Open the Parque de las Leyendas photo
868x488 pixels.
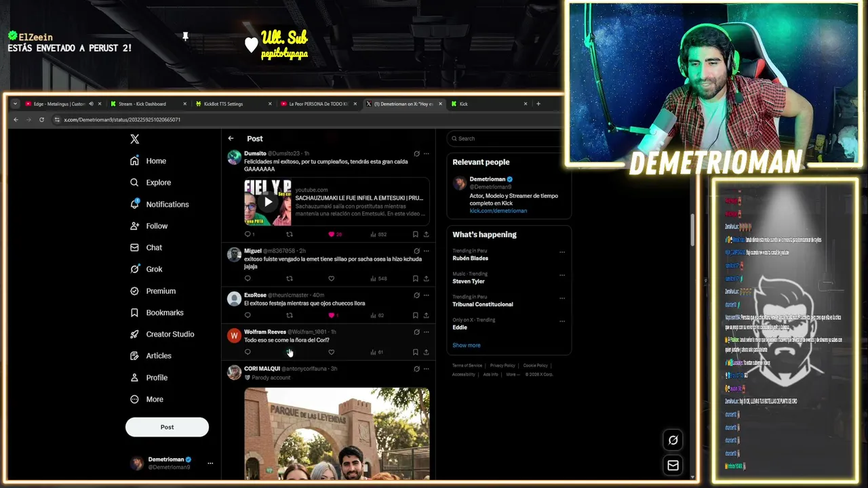[x=337, y=434]
